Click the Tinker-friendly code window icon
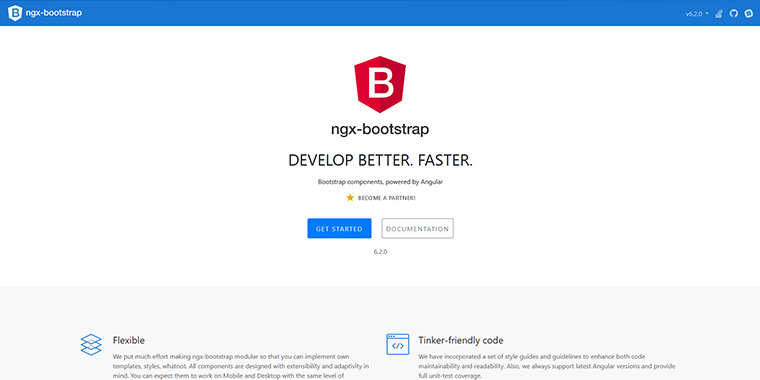 click(397, 345)
